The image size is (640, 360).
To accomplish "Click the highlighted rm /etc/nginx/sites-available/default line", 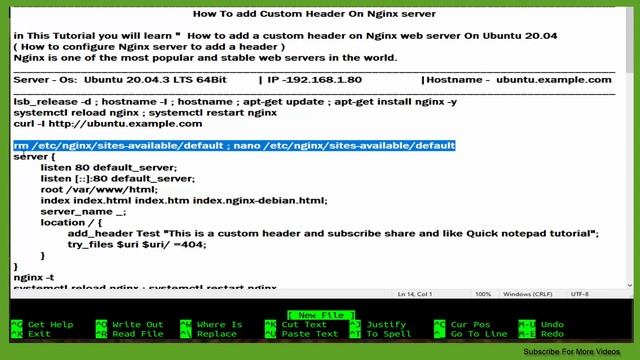I will point(234,146).
